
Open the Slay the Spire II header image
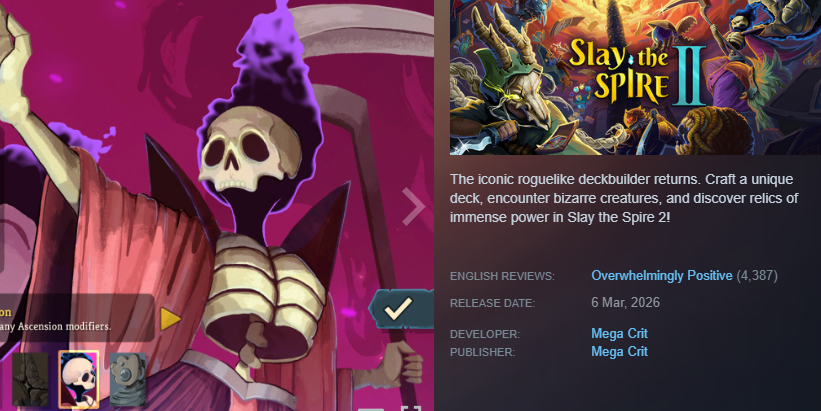click(635, 77)
